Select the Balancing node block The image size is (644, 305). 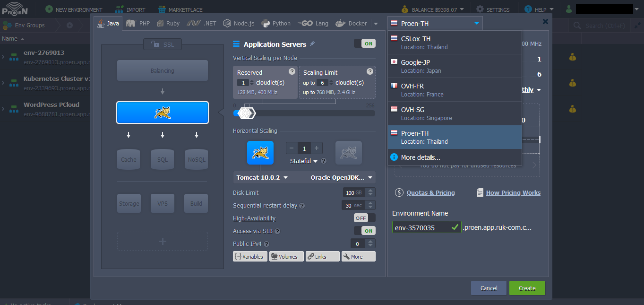click(x=163, y=70)
